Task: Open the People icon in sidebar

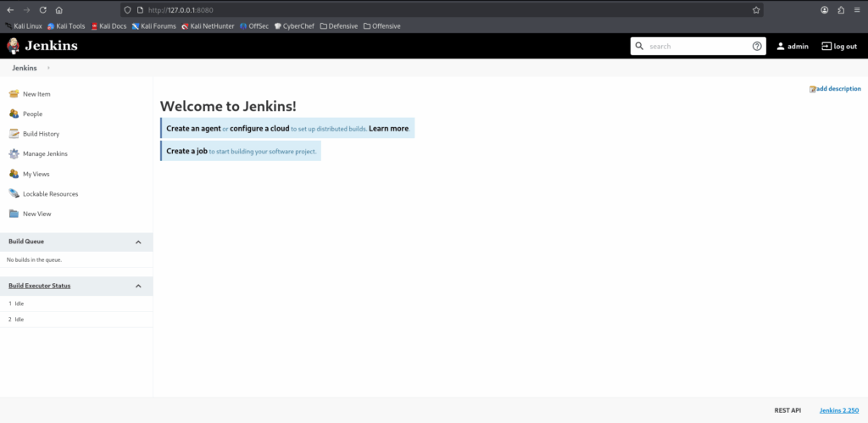Action: (14, 114)
